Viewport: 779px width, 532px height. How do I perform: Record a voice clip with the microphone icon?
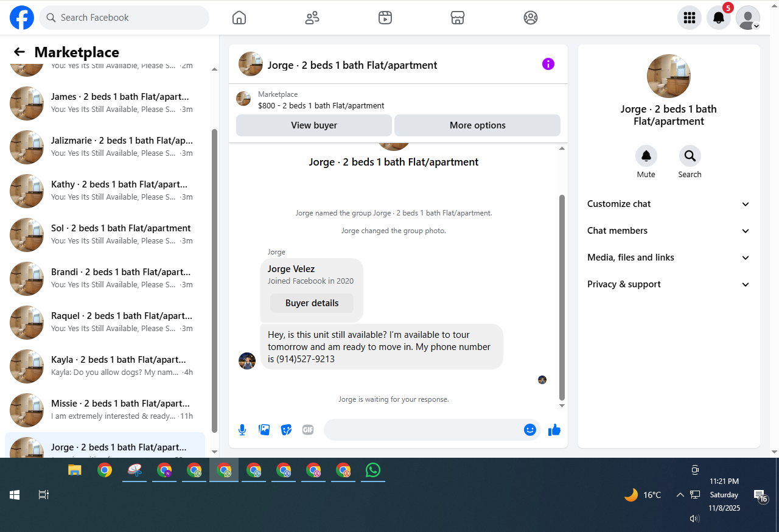[x=242, y=430]
